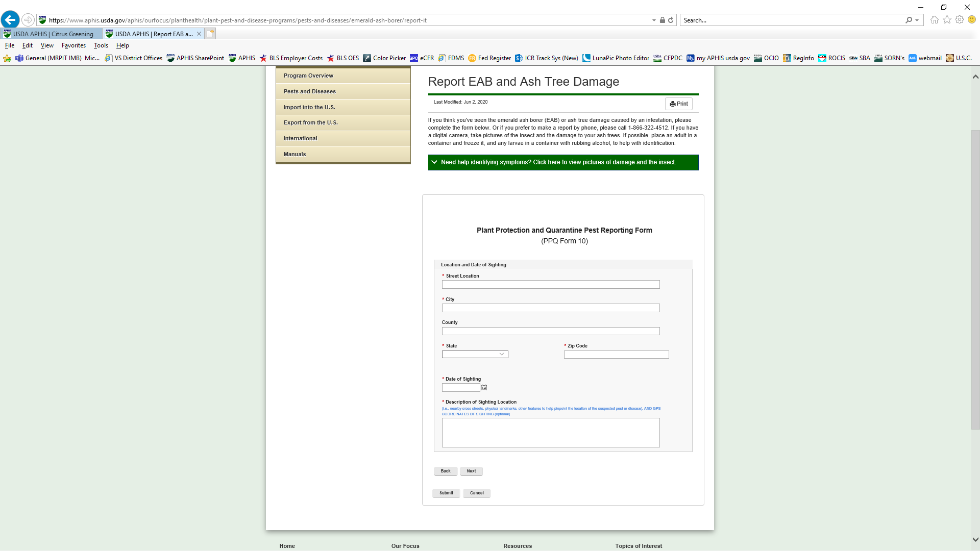Open the browser settings gear icon
Image resolution: width=980 pixels, height=551 pixels.
point(960,20)
